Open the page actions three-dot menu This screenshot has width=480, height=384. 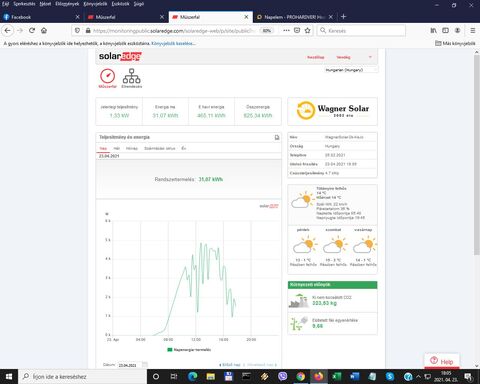click(x=286, y=30)
